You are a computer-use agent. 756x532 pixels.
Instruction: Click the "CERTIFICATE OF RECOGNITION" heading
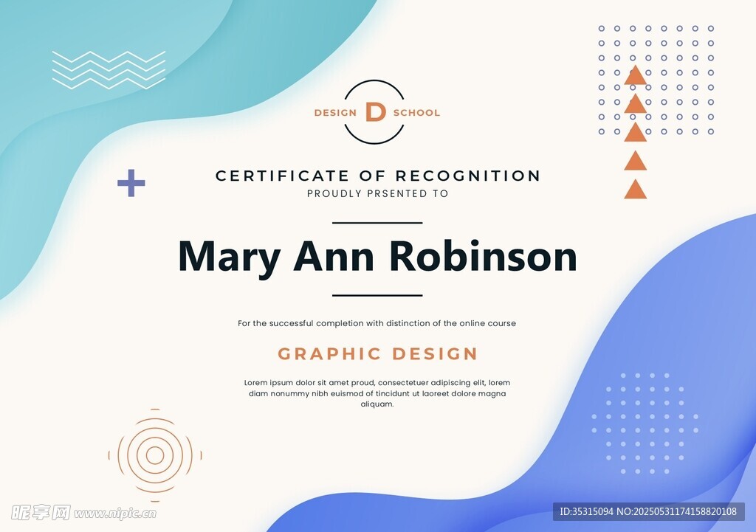pos(378,176)
